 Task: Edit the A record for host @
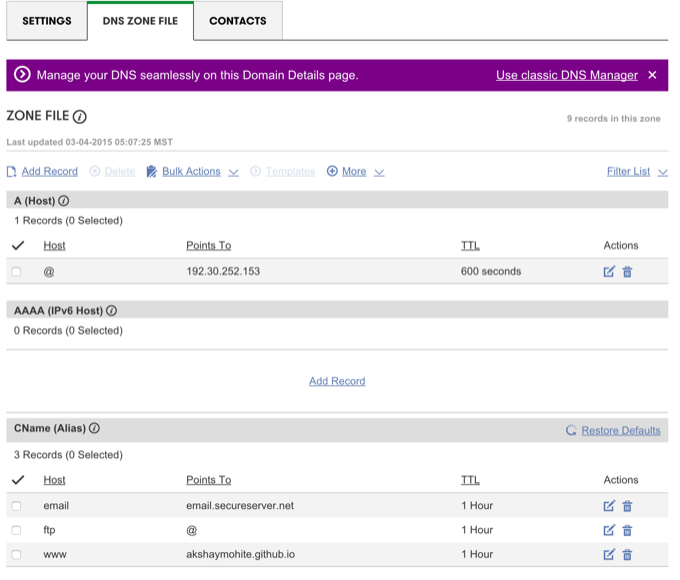609,271
